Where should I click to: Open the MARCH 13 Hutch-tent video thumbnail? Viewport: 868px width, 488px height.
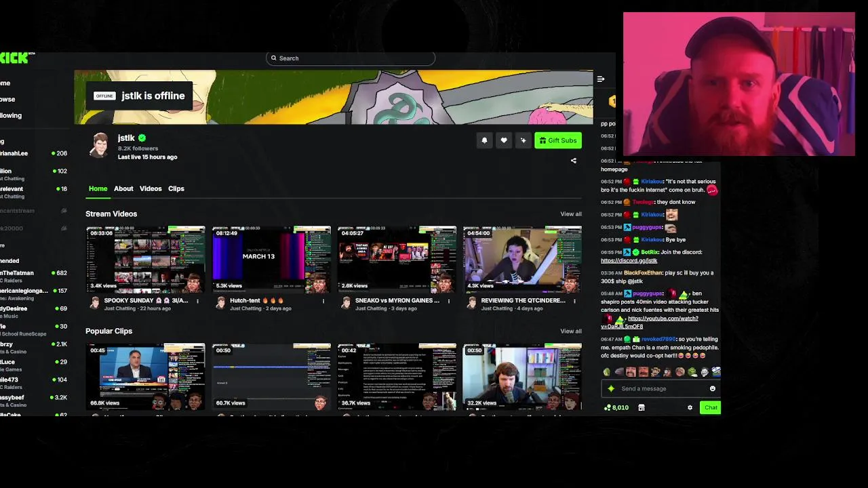[x=271, y=259]
